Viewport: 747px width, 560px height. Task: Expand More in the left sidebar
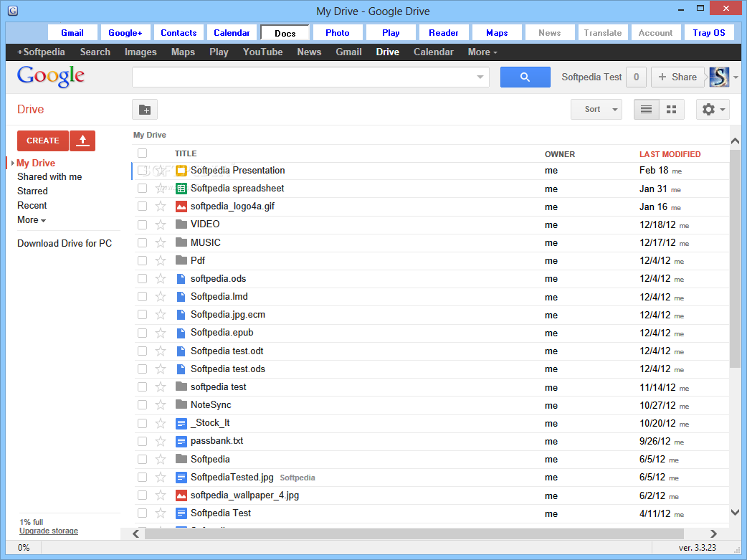click(x=32, y=220)
